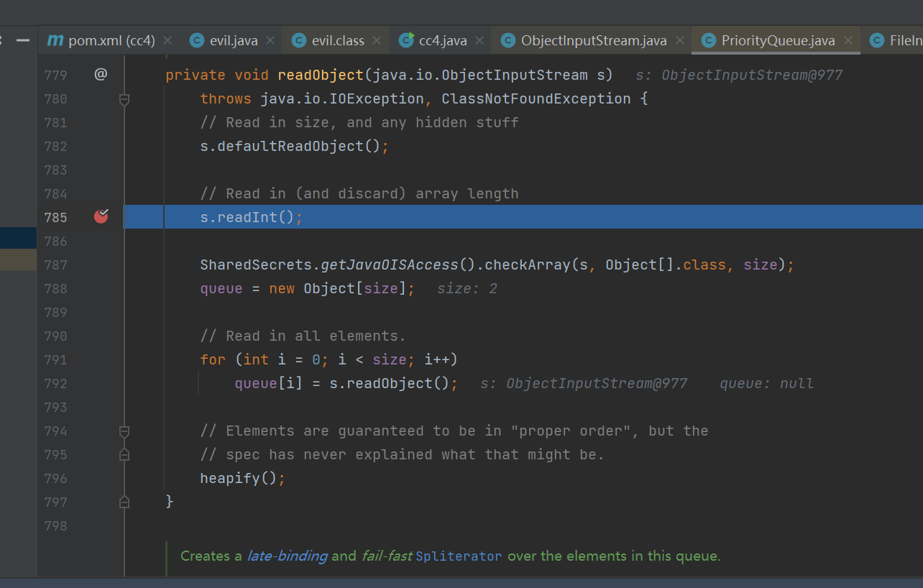Click line number 796 in the gutter
The height and width of the screenshot is (588, 923).
[55, 478]
